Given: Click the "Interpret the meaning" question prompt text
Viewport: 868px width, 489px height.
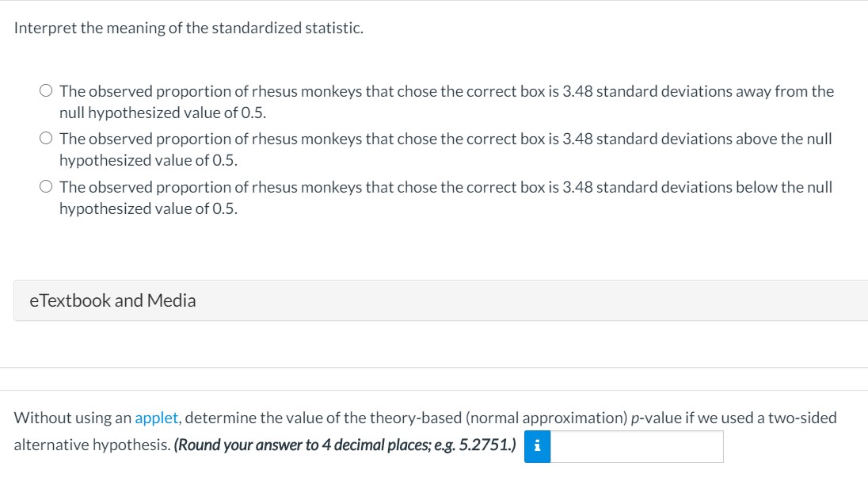Looking at the screenshot, I should (x=188, y=28).
